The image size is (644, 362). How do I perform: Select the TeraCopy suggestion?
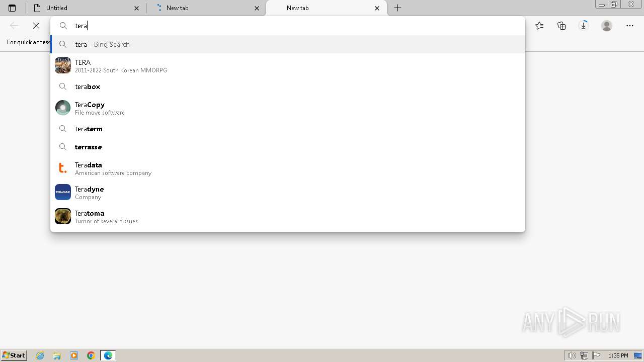click(x=288, y=108)
